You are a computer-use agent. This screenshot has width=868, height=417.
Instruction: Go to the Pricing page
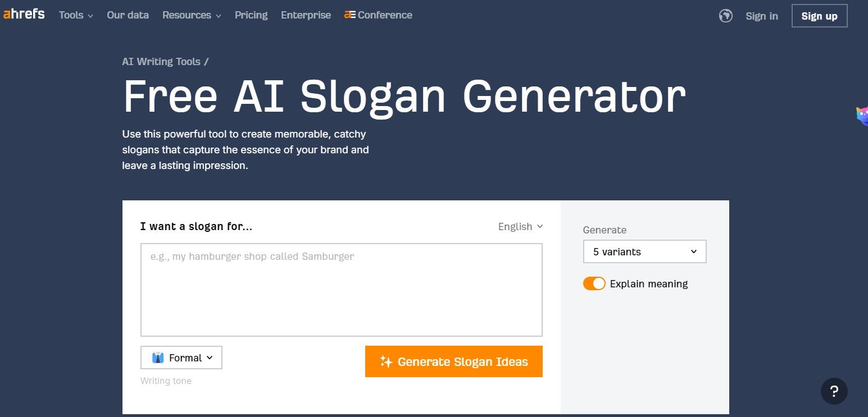(x=251, y=15)
